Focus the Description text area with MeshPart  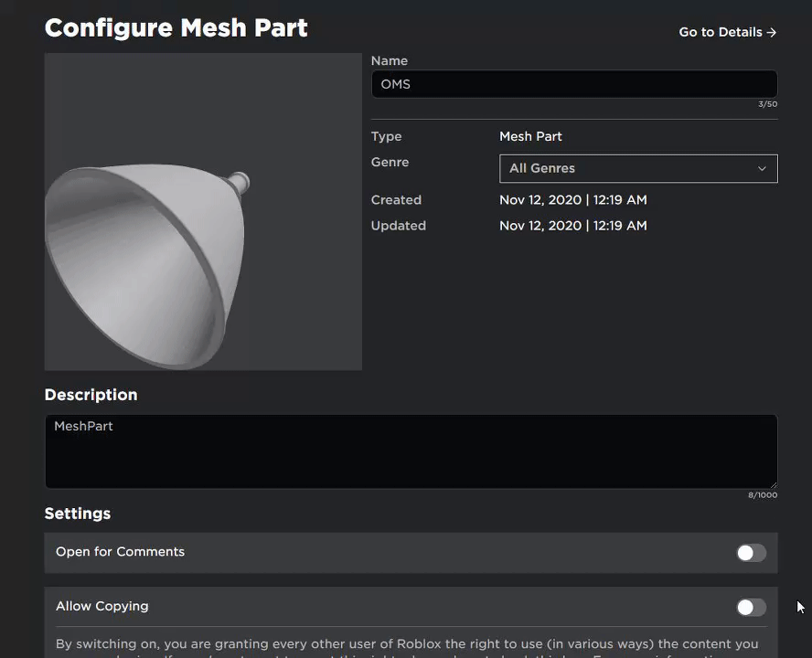[411, 451]
